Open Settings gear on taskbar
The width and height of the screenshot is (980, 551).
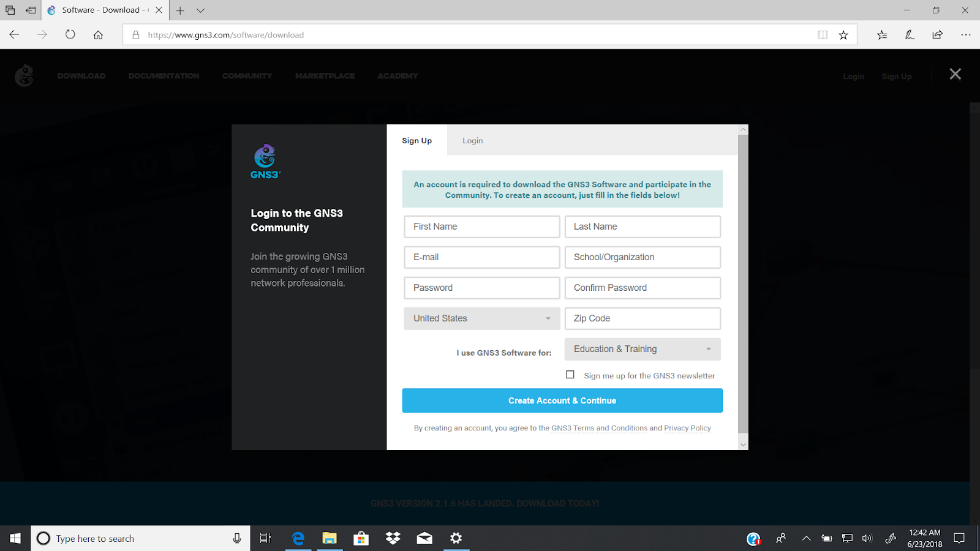click(x=456, y=538)
